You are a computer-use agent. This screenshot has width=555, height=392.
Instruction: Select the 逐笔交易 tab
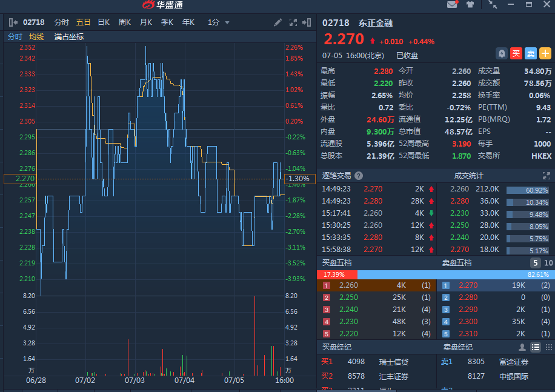(x=337, y=176)
